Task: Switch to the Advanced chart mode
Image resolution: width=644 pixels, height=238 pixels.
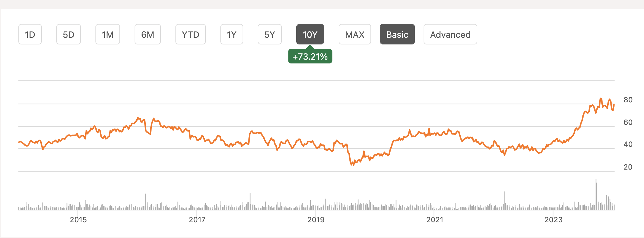Action: (x=450, y=34)
